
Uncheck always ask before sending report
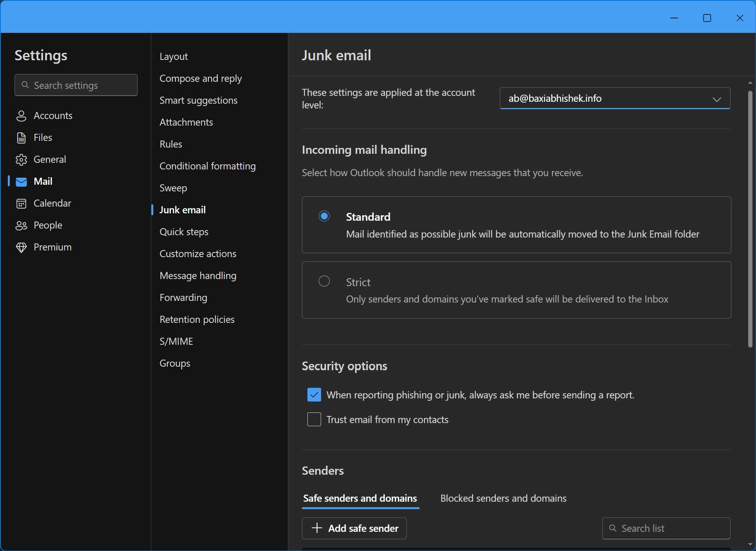coord(314,395)
